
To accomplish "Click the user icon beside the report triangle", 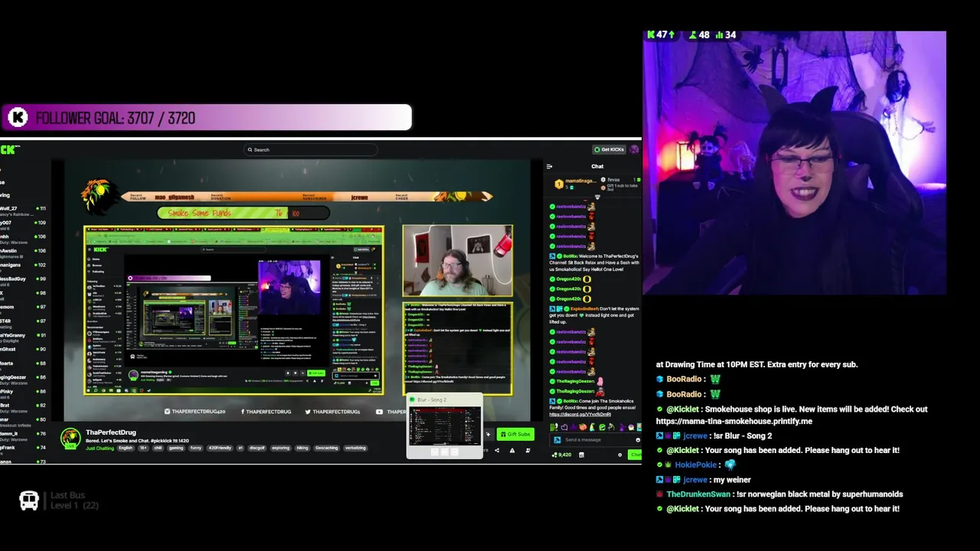I will [528, 451].
